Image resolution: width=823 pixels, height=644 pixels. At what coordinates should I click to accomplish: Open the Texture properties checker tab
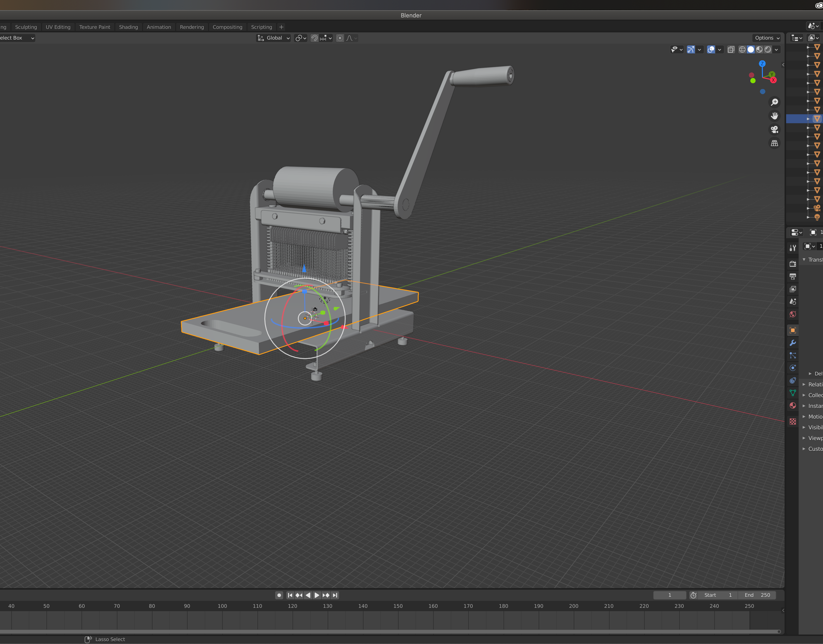tap(792, 422)
